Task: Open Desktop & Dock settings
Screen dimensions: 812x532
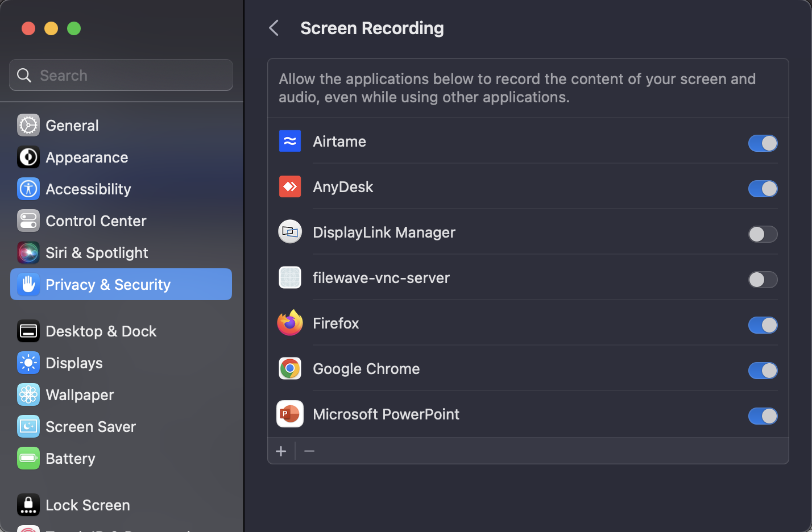Action: pyautogui.click(x=121, y=331)
